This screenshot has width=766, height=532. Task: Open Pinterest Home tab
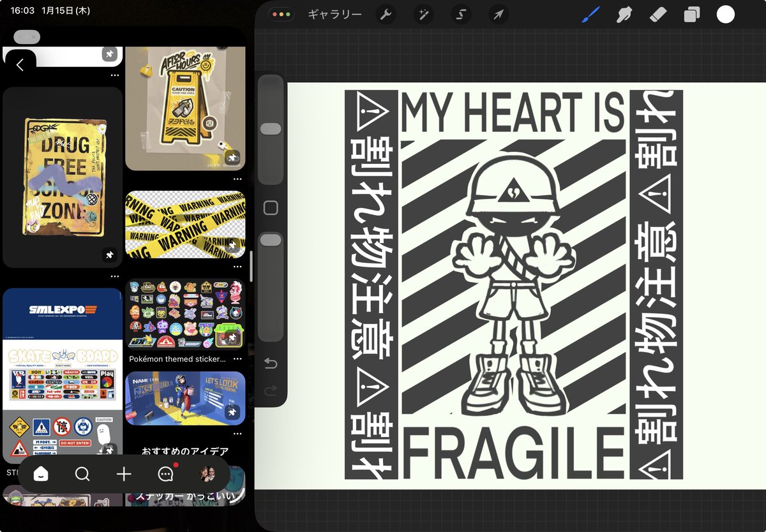click(x=40, y=474)
